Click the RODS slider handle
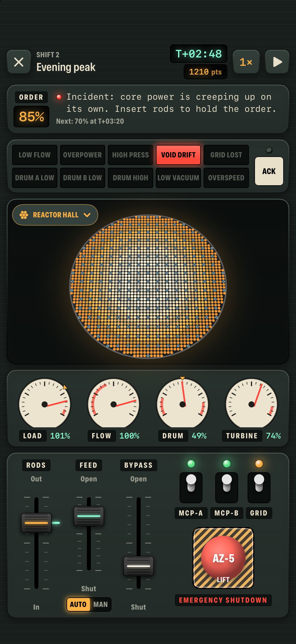Viewport: 296px width, 644px height. point(36,523)
